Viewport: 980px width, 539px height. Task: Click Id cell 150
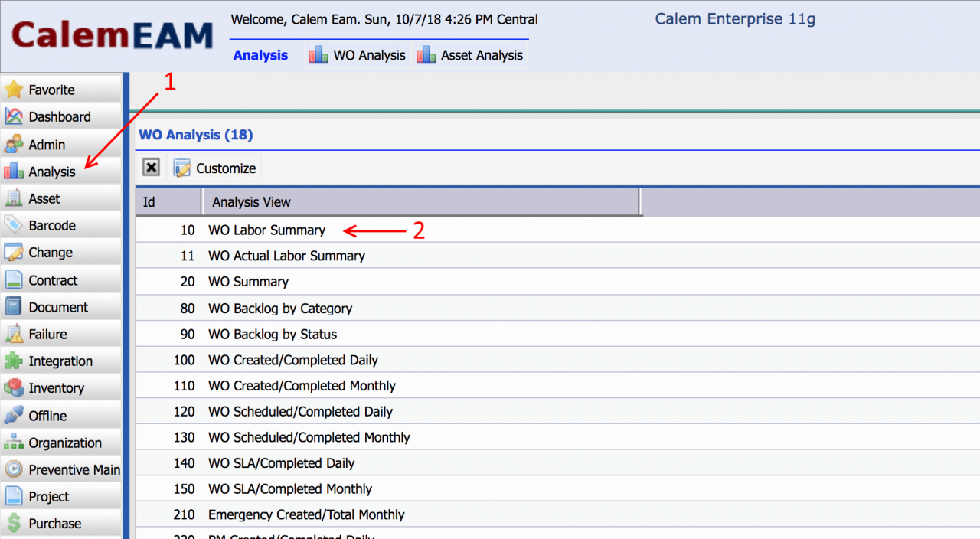click(185, 488)
